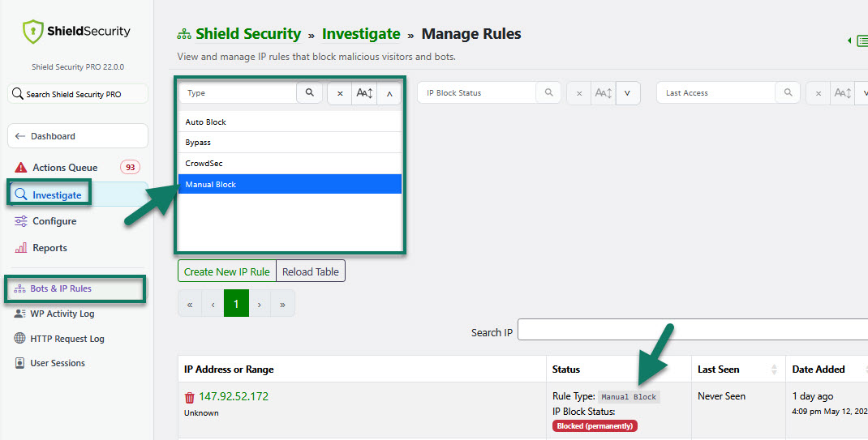
Task: Go to the next page of results
Action: coord(259,304)
